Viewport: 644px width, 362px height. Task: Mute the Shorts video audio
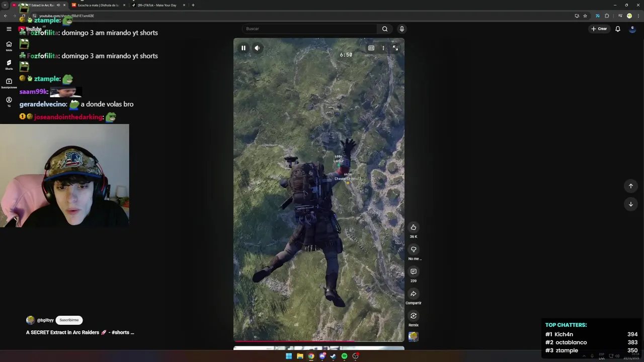click(257, 48)
